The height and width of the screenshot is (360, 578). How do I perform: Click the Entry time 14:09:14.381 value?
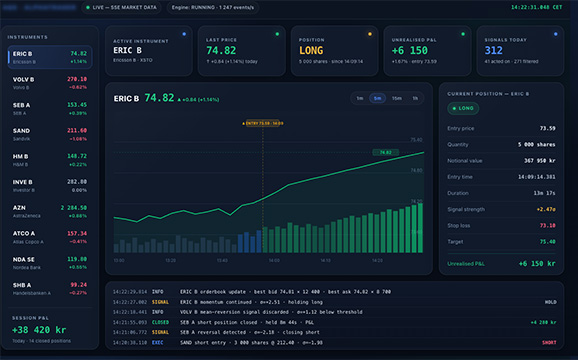(x=537, y=177)
